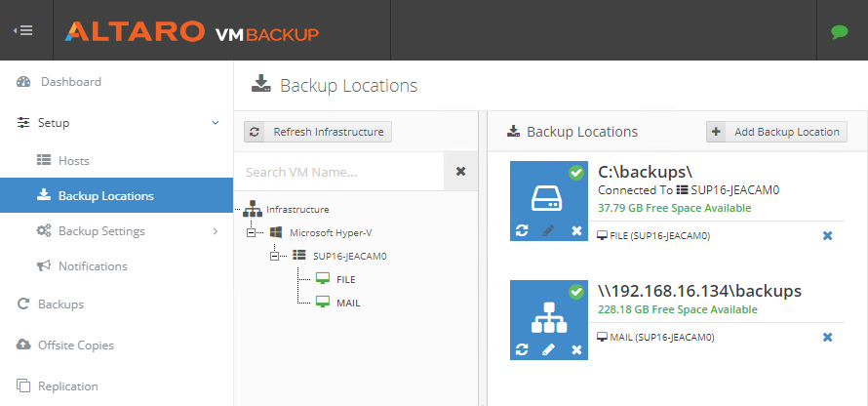Click refresh icon on C:\backups\ tile
Viewport: 868px width, 406px height.
pos(522,230)
